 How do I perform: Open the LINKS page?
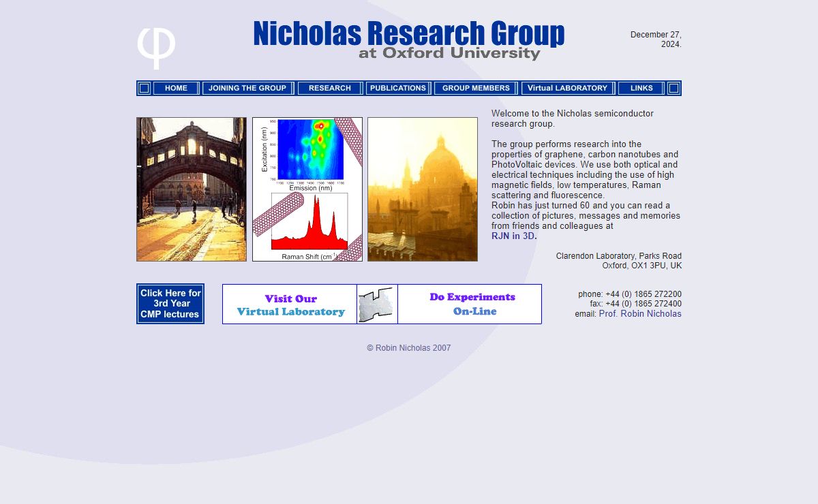tap(641, 88)
